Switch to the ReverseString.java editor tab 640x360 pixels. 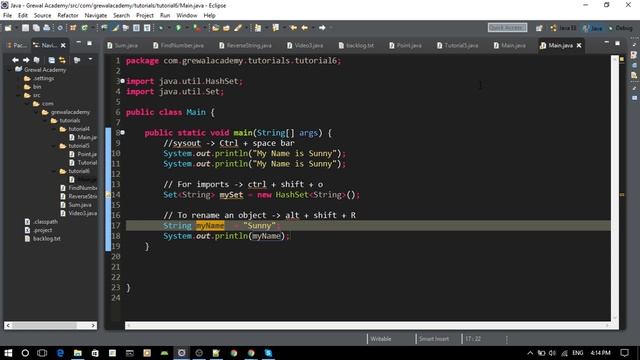(245, 45)
